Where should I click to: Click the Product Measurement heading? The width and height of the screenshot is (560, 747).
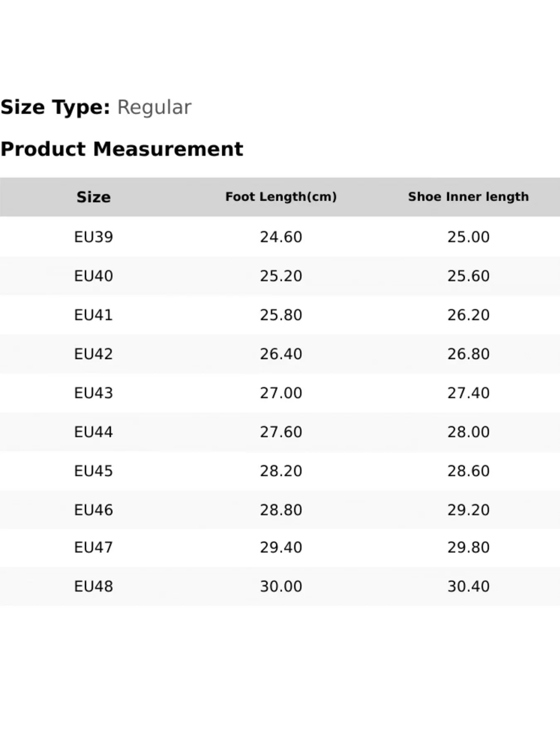click(122, 149)
